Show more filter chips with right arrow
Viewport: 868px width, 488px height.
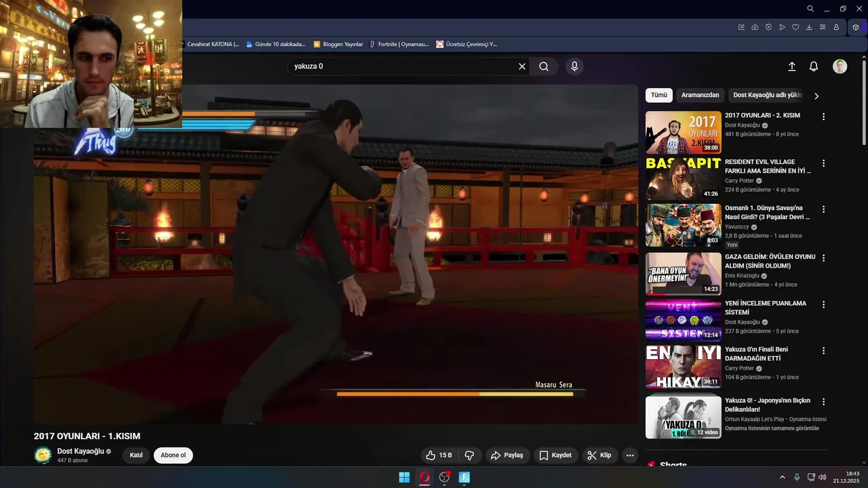point(816,96)
